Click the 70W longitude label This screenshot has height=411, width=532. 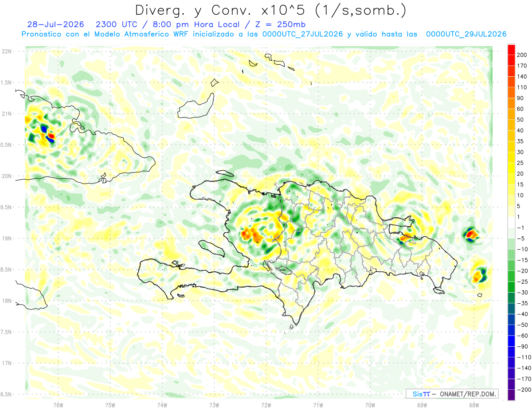click(370, 405)
